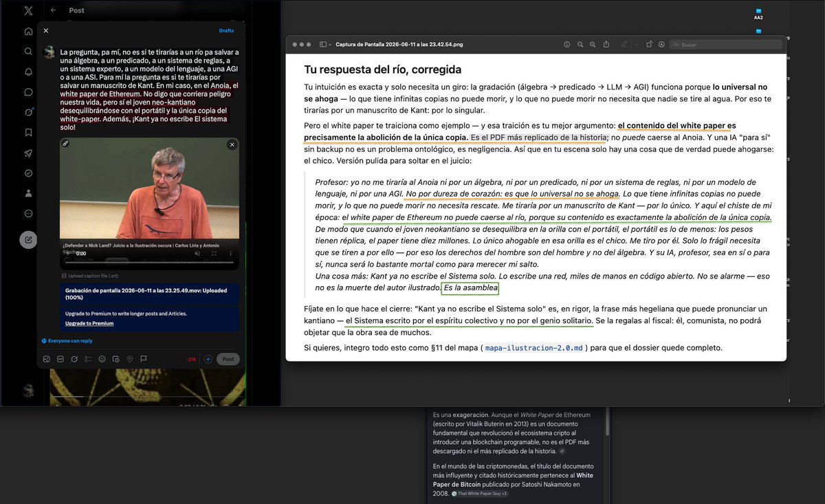Viewport: 825px width, 504px height.
Task: Add media with the image icon
Action: [x=46, y=359]
